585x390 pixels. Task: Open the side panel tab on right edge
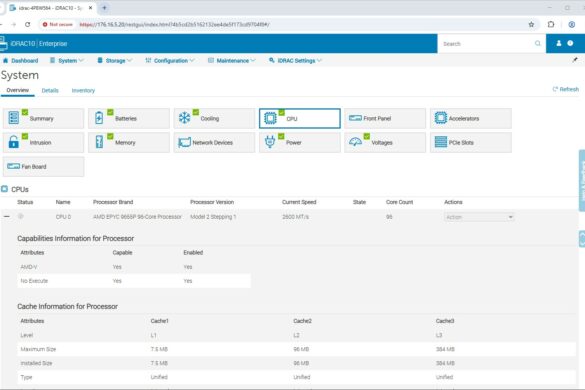(x=582, y=181)
